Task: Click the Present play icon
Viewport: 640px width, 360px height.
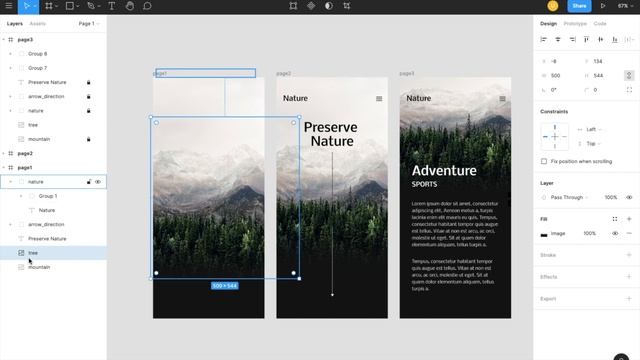Action: pyautogui.click(x=602, y=6)
